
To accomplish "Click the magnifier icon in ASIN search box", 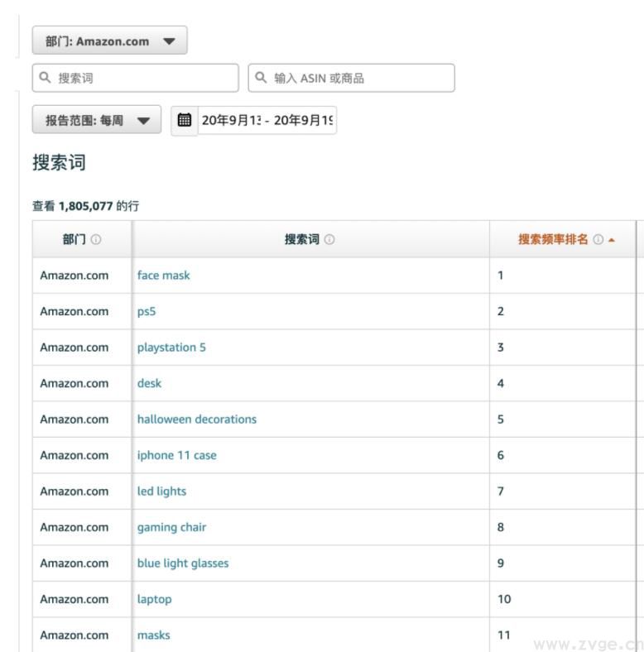I will (x=262, y=78).
